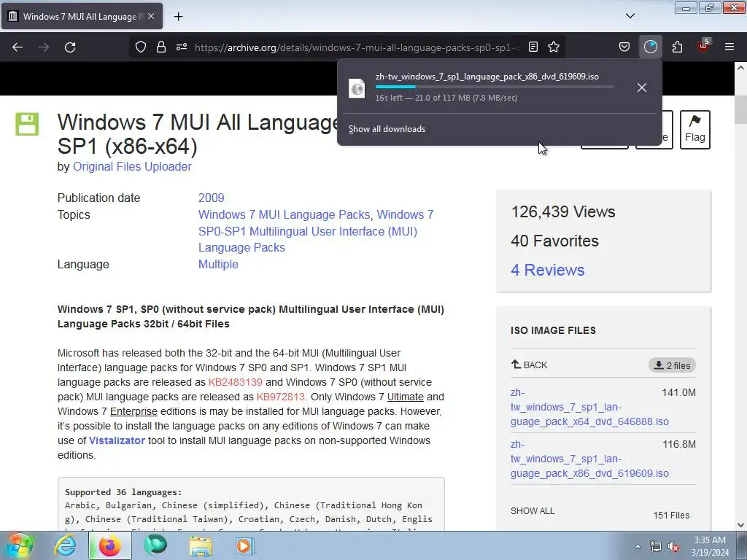Toggle reader view icon in address bar
The height and width of the screenshot is (560, 747).
click(x=533, y=47)
